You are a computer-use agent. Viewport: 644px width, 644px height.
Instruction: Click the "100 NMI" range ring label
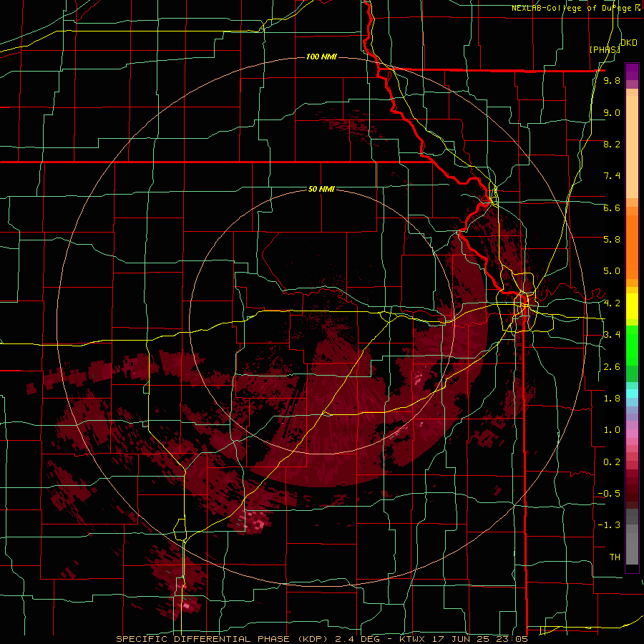click(321, 57)
